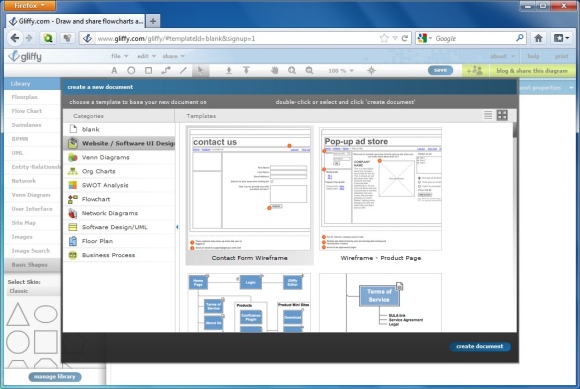This screenshot has height=389, width=580.
Task: Select the Software Design/UML category
Action: [x=119, y=227]
